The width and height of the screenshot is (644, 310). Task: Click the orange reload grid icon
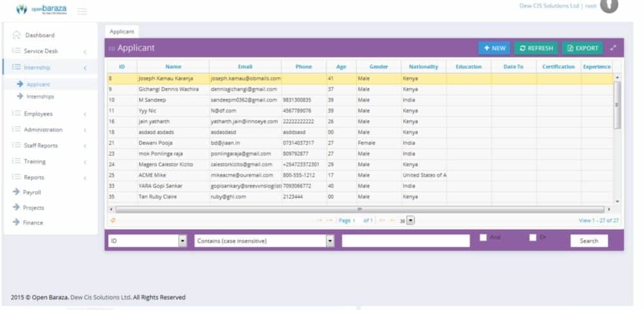point(113,220)
